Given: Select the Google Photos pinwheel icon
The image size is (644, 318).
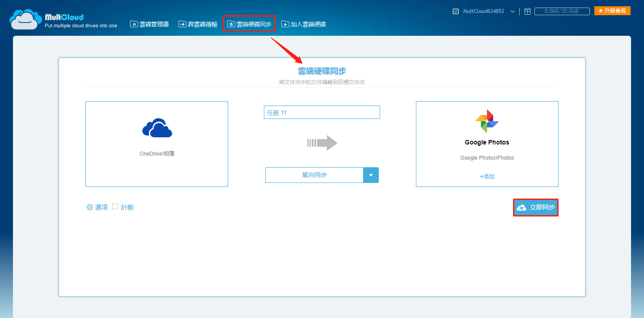Looking at the screenshot, I should (x=487, y=121).
